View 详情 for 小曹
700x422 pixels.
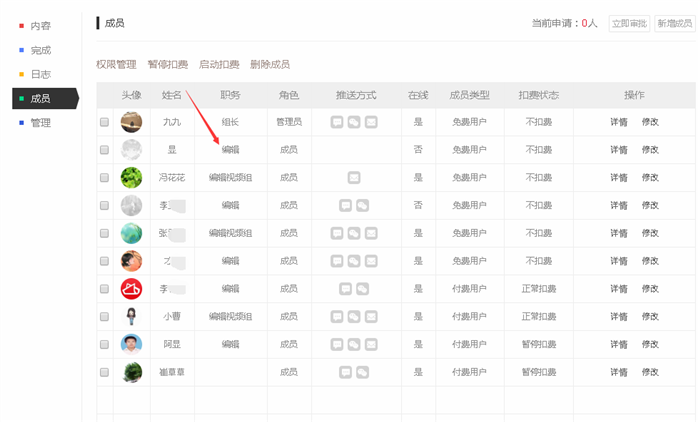tap(619, 317)
